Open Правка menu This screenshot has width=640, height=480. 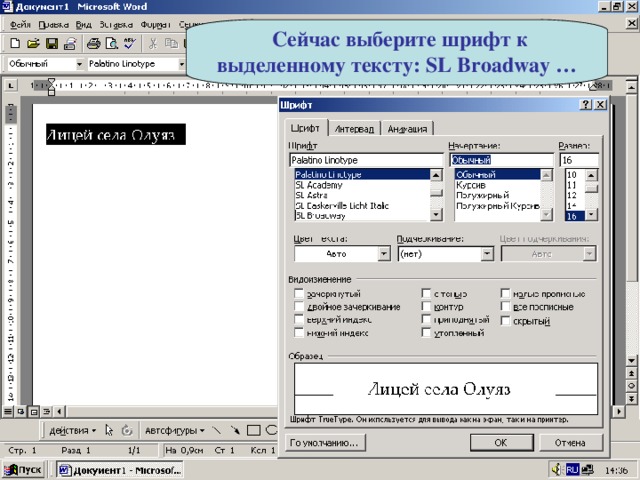pos(53,24)
